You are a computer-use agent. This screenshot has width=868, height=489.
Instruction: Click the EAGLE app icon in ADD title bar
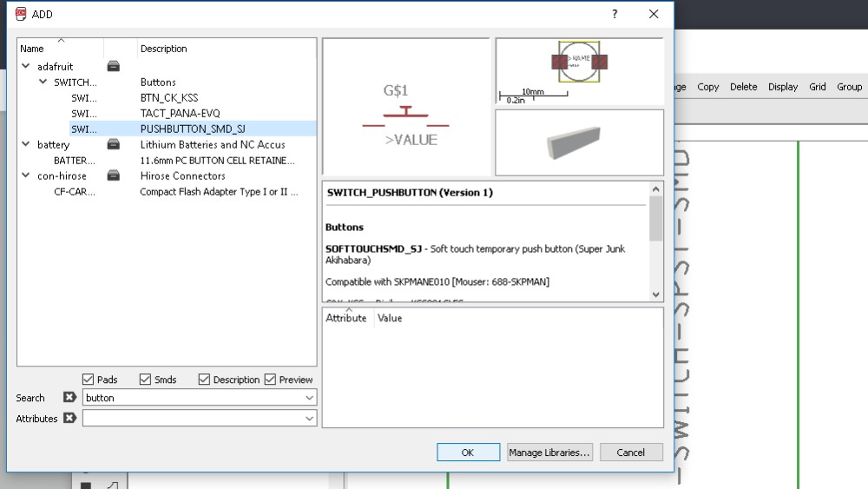pyautogui.click(x=21, y=14)
